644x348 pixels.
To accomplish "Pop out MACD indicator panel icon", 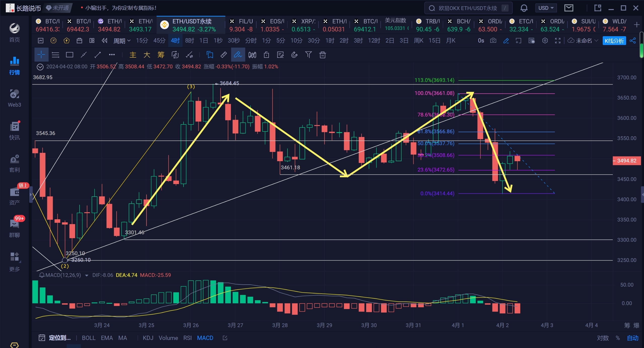I will tap(225, 338).
